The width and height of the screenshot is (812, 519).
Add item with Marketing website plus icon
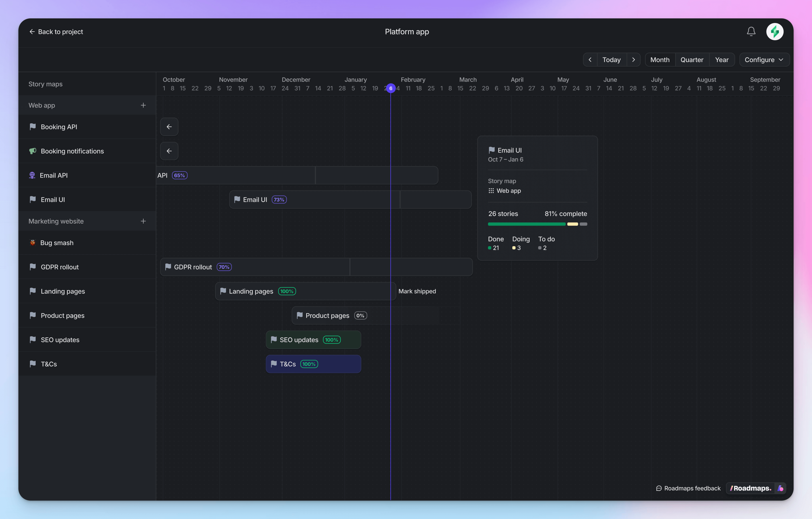pos(143,221)
